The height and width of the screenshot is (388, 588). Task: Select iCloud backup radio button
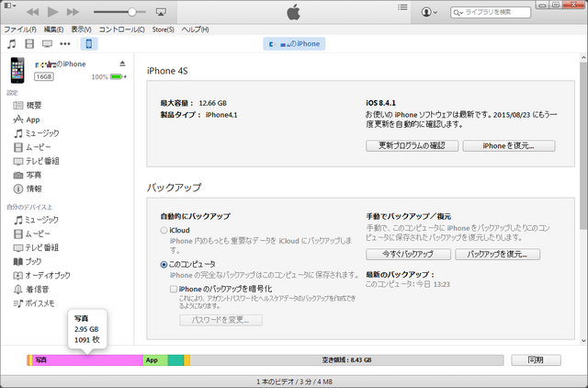point(164,231)
